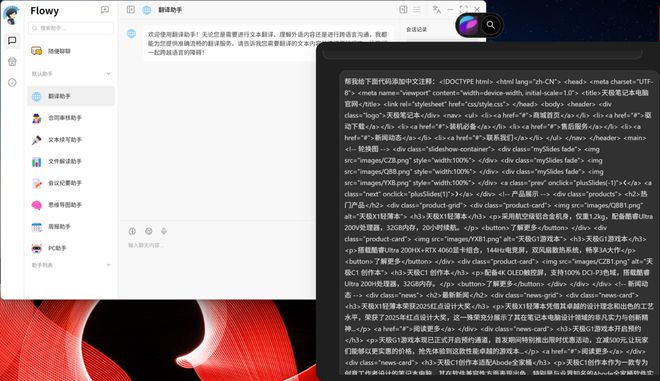Screen dimensions: 660x381
Task: Open the user avatar in Flowy sidebar
Action: pos(11,15)
